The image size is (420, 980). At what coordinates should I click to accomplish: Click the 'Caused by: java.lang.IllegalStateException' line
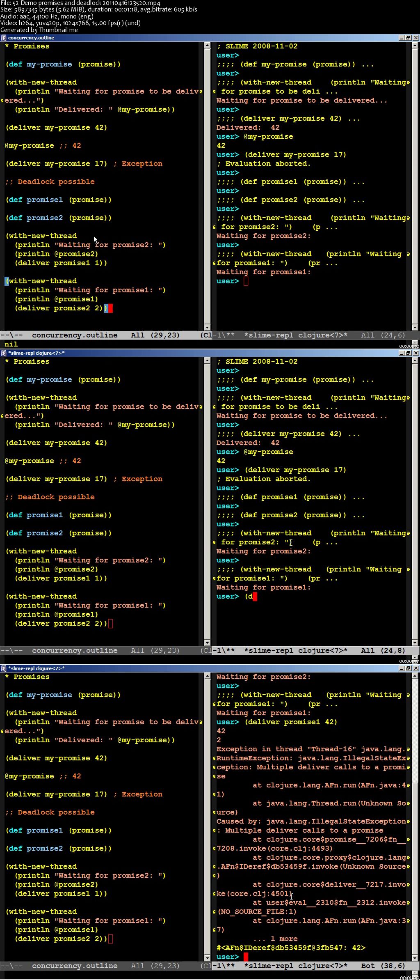tap(312, 822)
